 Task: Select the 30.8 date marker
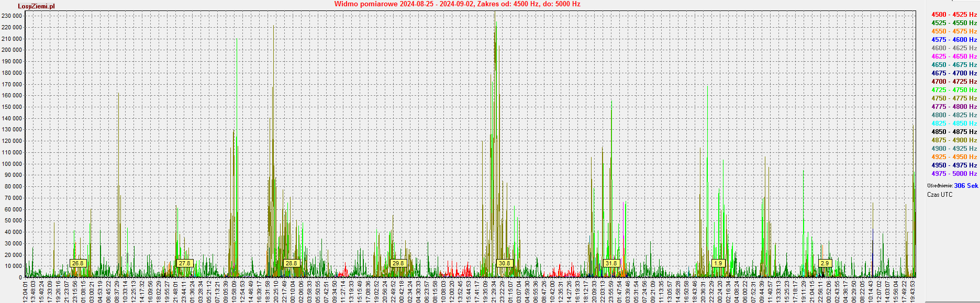point(504,263)
